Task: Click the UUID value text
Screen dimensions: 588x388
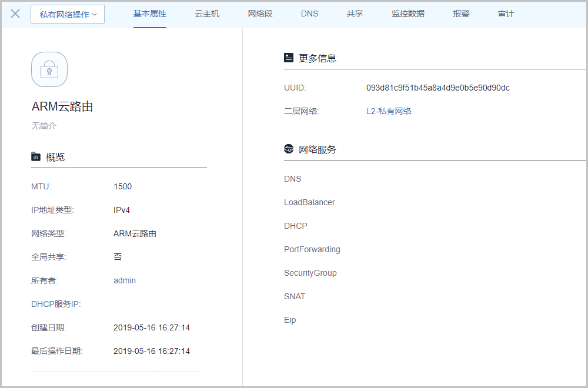Action: tap(437, 88)
